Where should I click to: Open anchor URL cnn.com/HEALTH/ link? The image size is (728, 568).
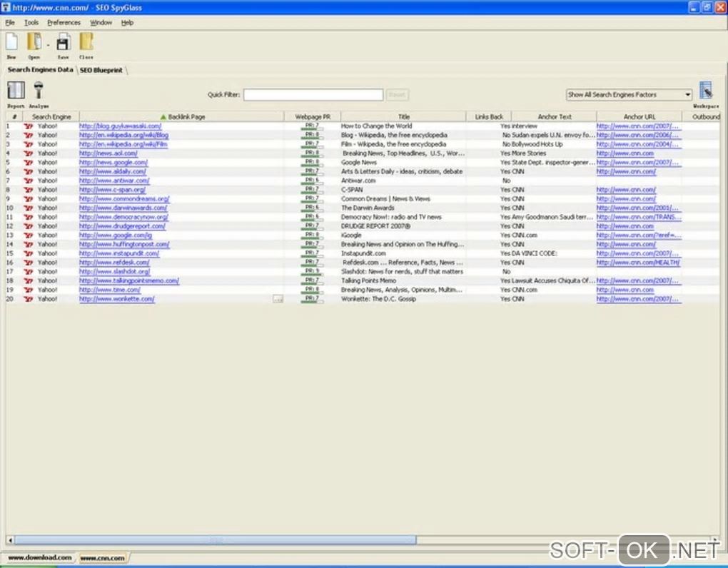pos(638,263)
